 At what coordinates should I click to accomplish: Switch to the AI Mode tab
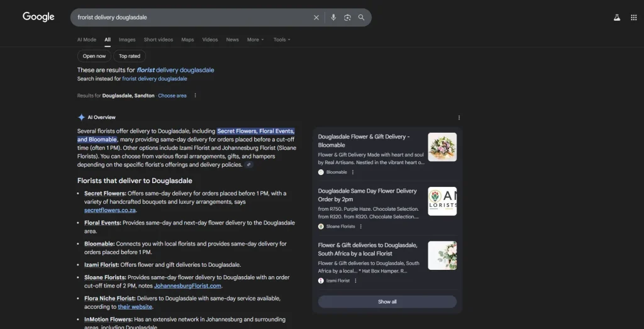pyautogui.click(x=87, y=40)
